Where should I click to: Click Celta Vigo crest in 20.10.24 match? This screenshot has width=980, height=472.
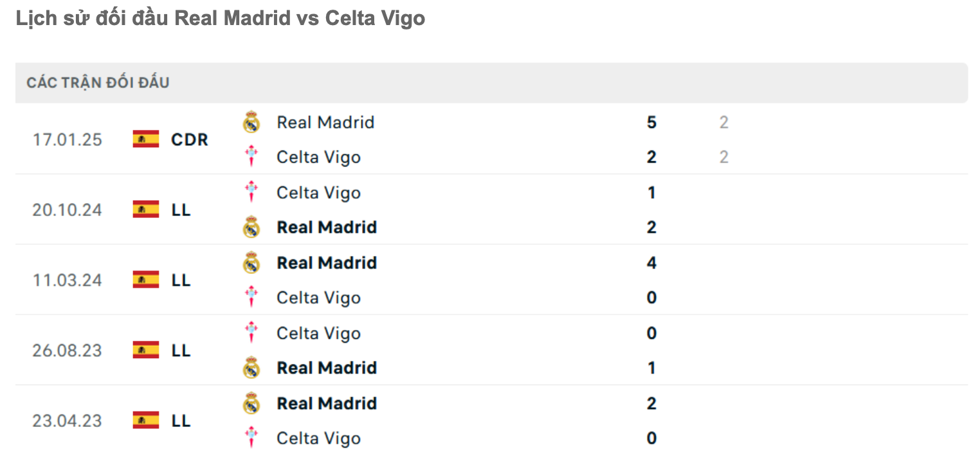coord(251,192)
